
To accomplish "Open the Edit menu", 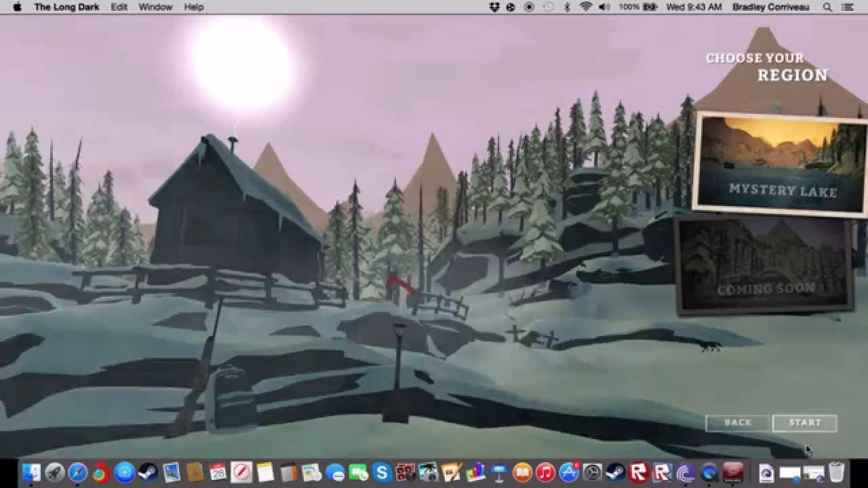I will point(119,7).
